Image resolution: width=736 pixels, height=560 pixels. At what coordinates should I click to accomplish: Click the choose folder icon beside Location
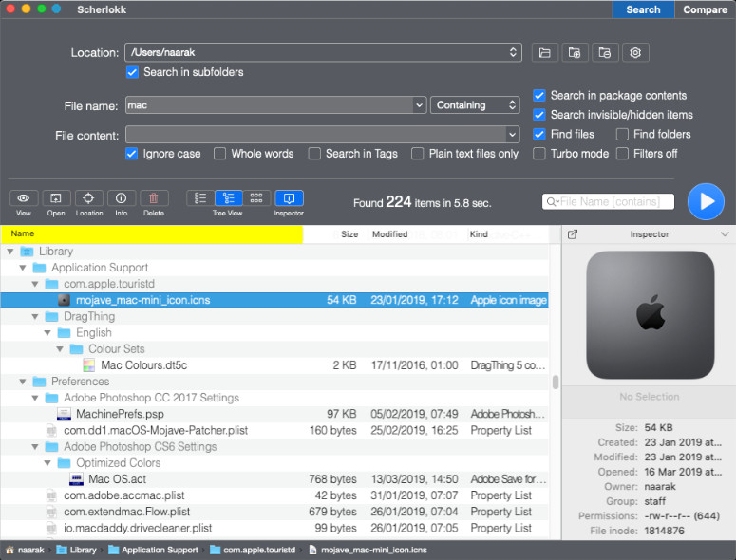point(544,52)
